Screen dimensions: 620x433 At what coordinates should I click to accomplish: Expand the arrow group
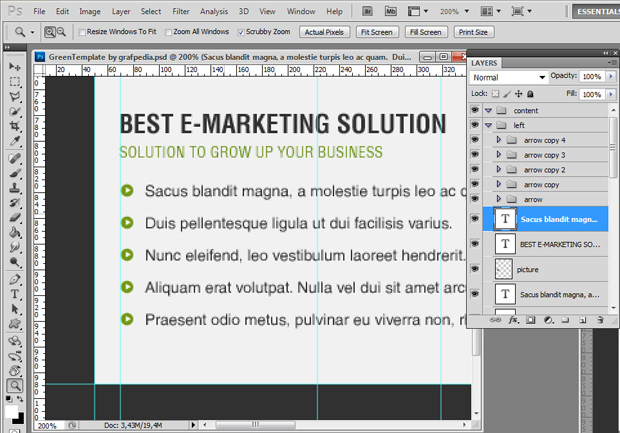tap(499, 199)
